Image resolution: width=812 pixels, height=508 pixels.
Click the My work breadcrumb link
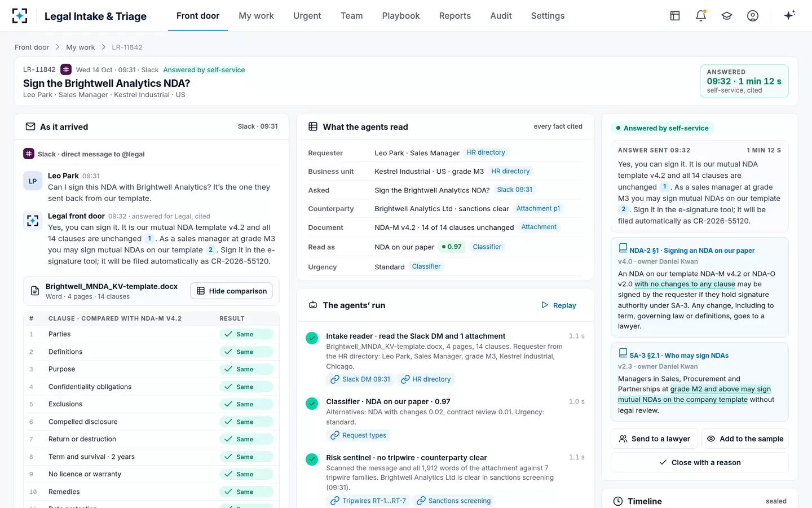click(80, 47)
